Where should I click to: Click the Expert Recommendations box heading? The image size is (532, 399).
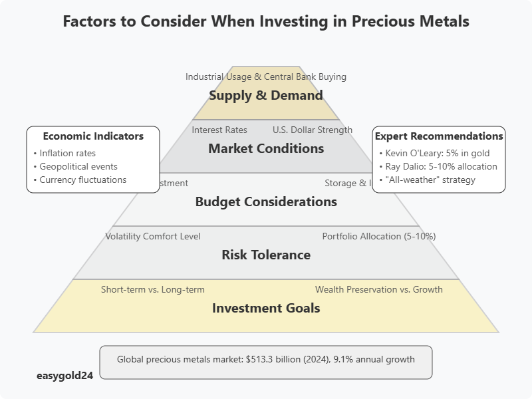439,136
